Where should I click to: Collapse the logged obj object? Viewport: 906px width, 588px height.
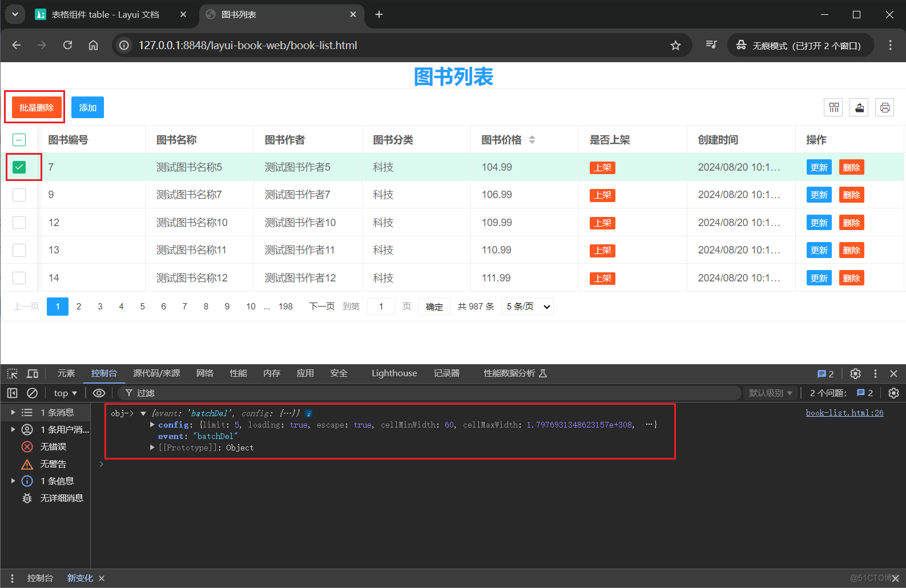[143, 413]
